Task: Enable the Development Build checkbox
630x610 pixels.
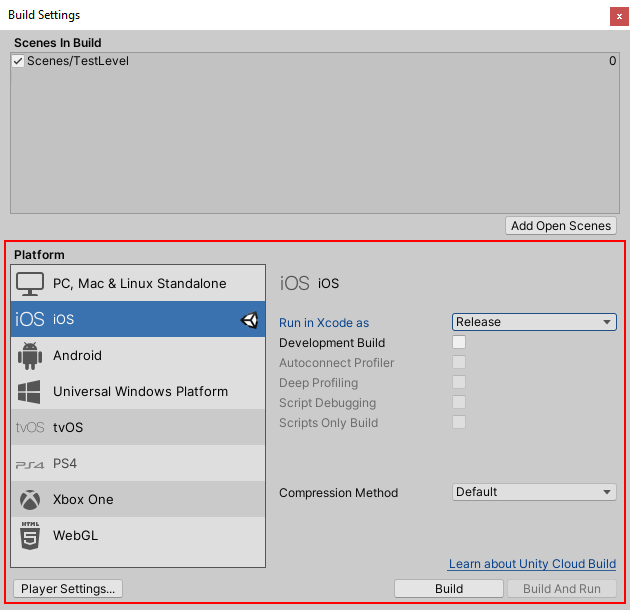Action: pyautogui.click(x=459, y=342)
